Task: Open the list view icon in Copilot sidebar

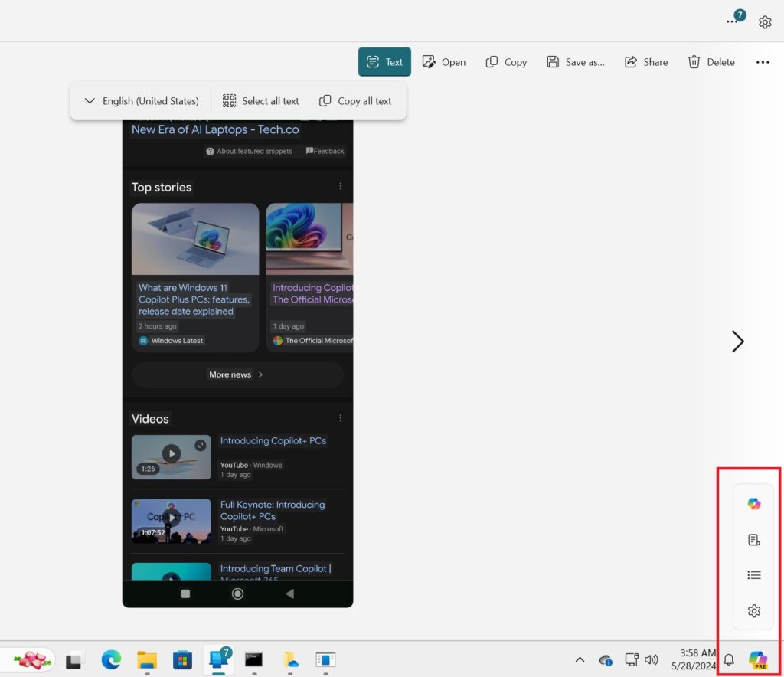Action: (753, 574)
